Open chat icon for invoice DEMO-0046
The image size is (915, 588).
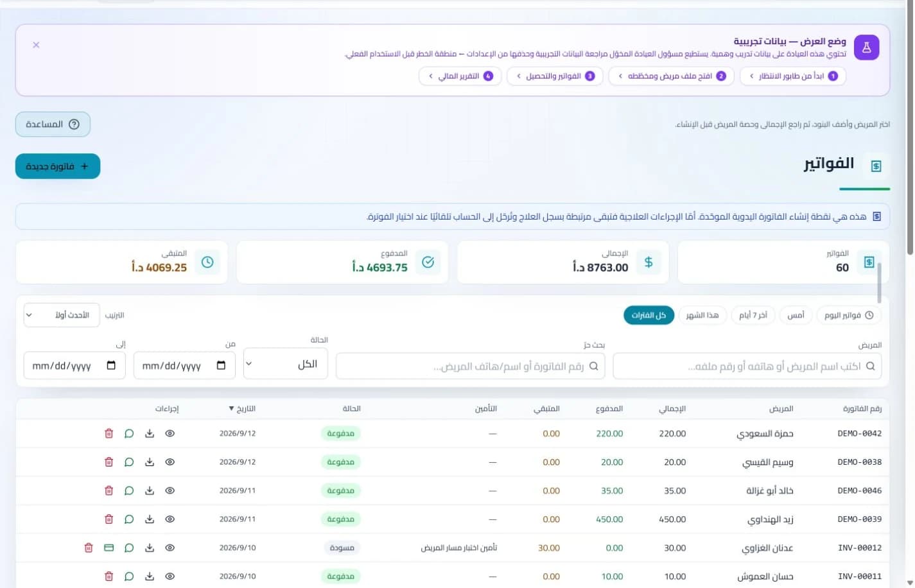click(x=129, y=490)
